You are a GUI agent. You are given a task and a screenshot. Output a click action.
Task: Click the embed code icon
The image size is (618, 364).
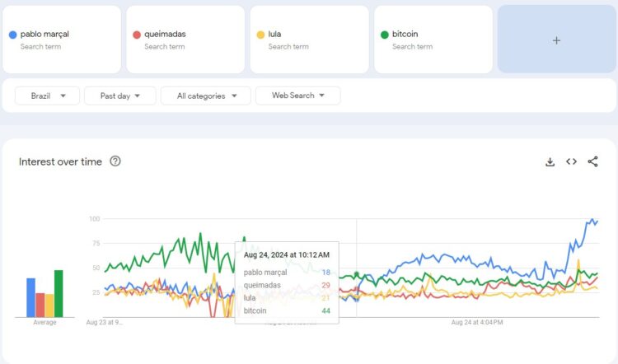pyautogui.click(x=571, y=162)
